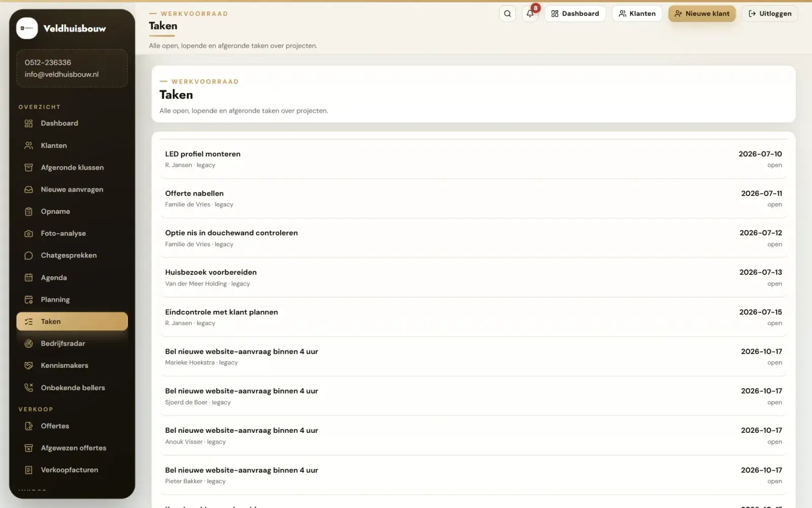Open the task row for Marieke Hoekstra
Screen dimensions: 812x508
pyautogui.click(x=473, y=357)
